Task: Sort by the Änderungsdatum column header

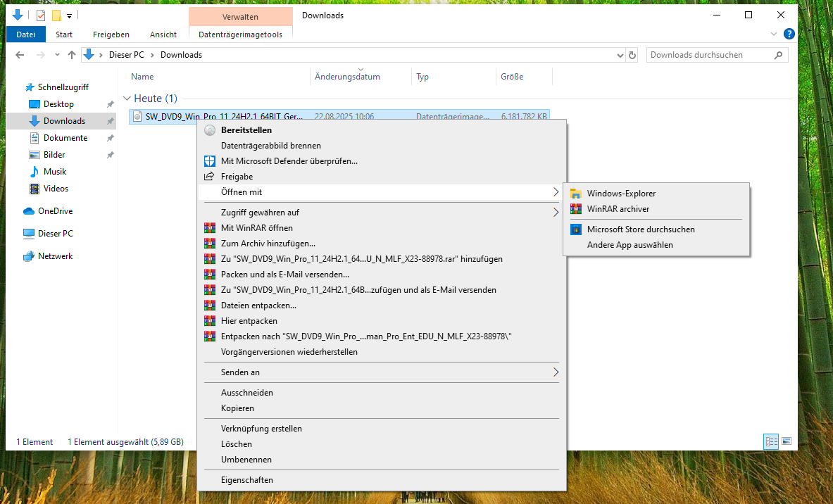Action: click(x=347, y=77)
